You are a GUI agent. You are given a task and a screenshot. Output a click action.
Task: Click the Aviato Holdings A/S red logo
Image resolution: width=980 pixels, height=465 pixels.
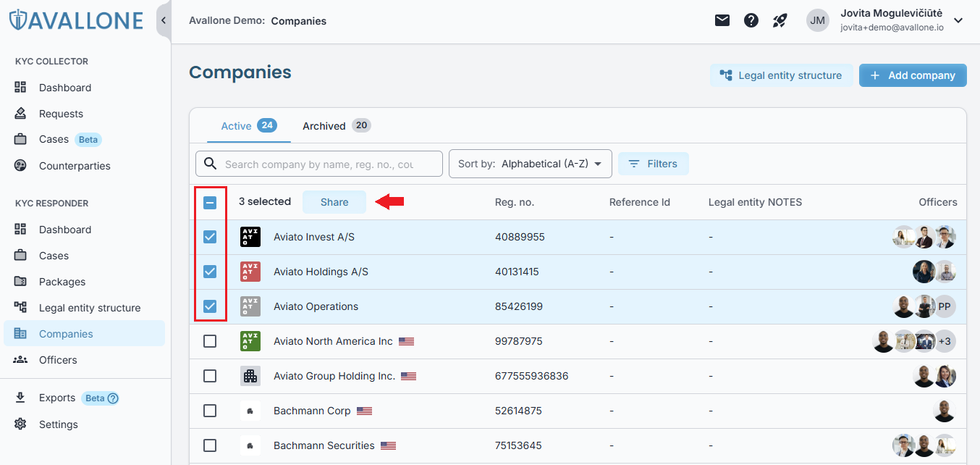pos(250,272)
